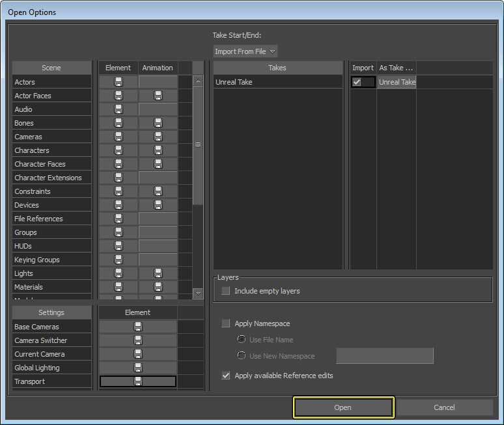Enable Include empty layers checkbox
The height and width of the screenshot is (425, 504).
pyautogui.click(x=226, y=291)
